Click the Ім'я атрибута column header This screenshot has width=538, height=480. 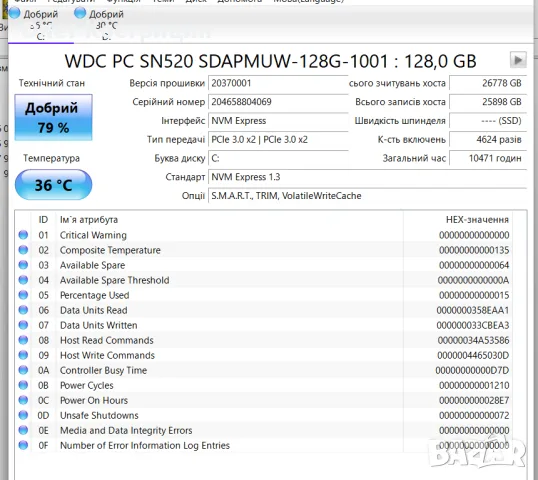pyautogui.click(x=89, y=220)
